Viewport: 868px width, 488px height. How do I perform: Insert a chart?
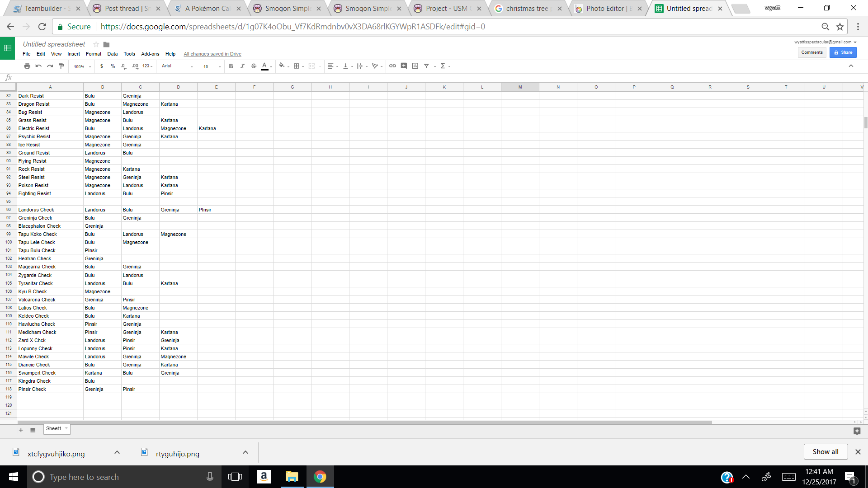coord(415,66)
